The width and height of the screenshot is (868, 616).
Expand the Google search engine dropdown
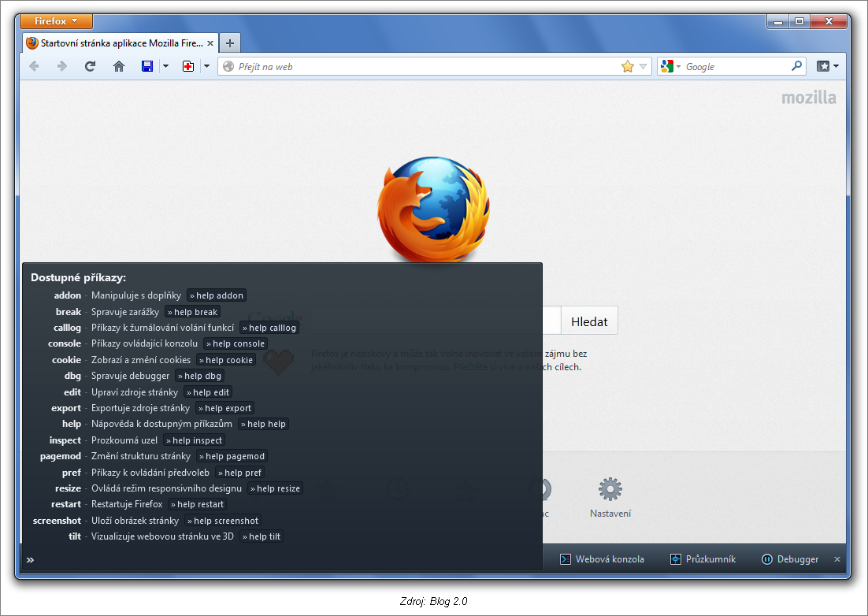(671, 67)
